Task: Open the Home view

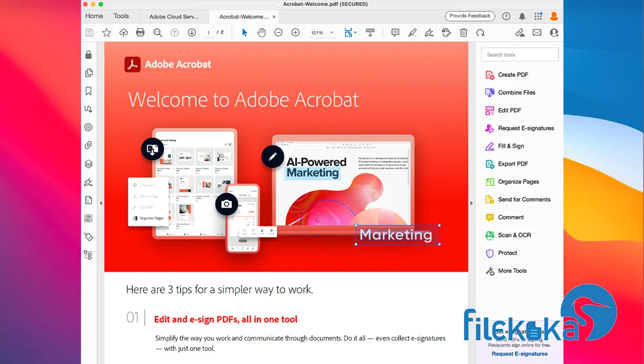Action: coord(94,16)
